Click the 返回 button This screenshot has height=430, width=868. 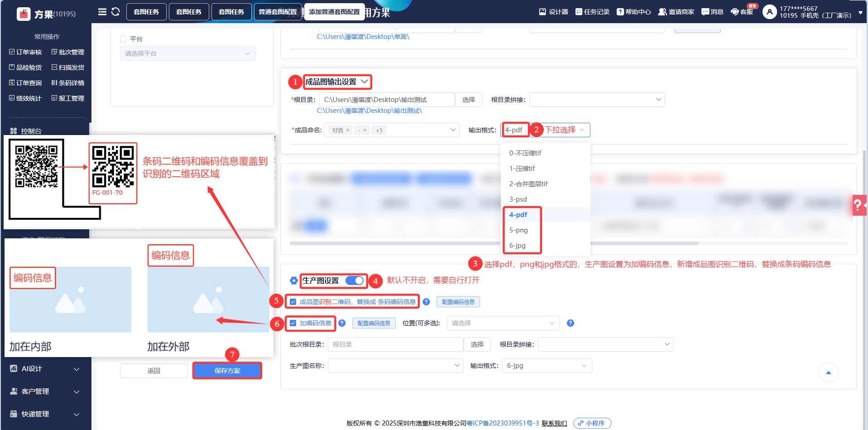coord(154,371)
